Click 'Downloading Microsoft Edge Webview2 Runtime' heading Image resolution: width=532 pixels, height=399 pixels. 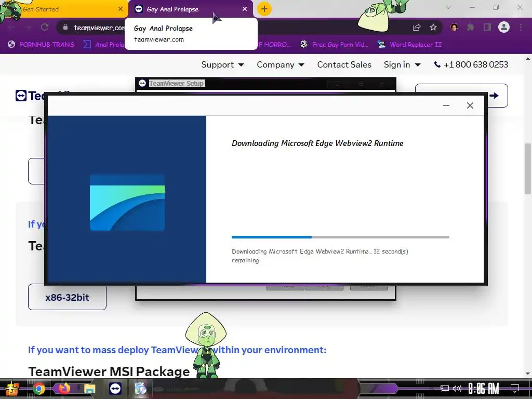(x=317, y=143)
